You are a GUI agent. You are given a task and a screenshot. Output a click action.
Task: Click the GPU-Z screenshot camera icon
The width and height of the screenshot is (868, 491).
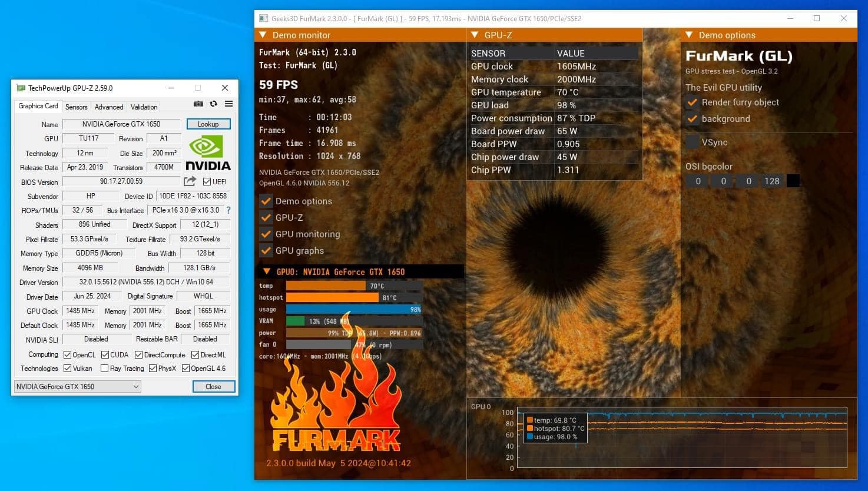[x=198, y=104]
